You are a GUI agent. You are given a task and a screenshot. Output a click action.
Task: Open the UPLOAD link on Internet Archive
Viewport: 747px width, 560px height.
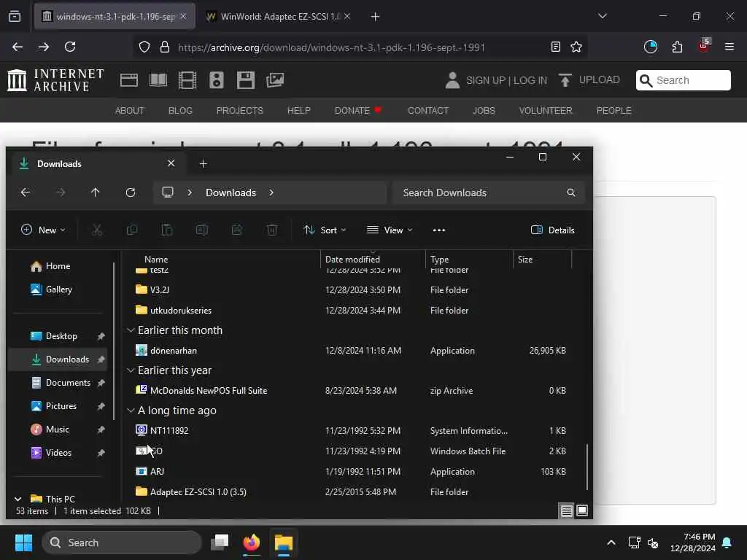click(589, 80)
